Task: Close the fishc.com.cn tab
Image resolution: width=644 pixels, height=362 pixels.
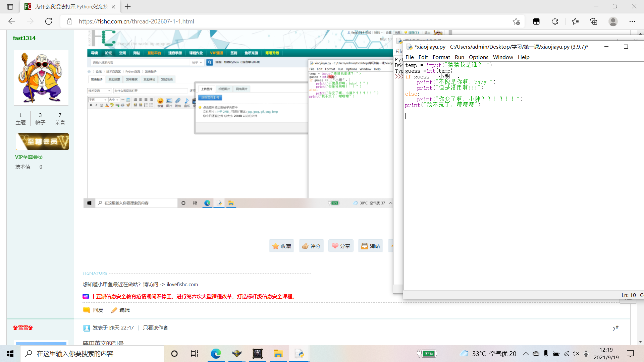Action: 113,7
